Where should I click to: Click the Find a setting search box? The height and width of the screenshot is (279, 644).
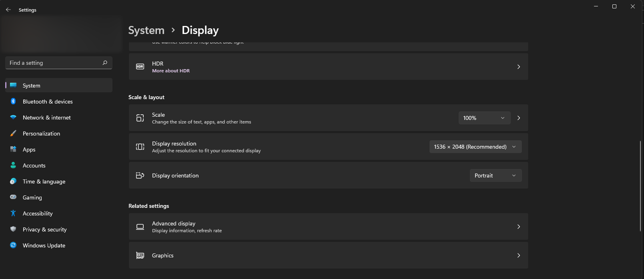(54, 63)
